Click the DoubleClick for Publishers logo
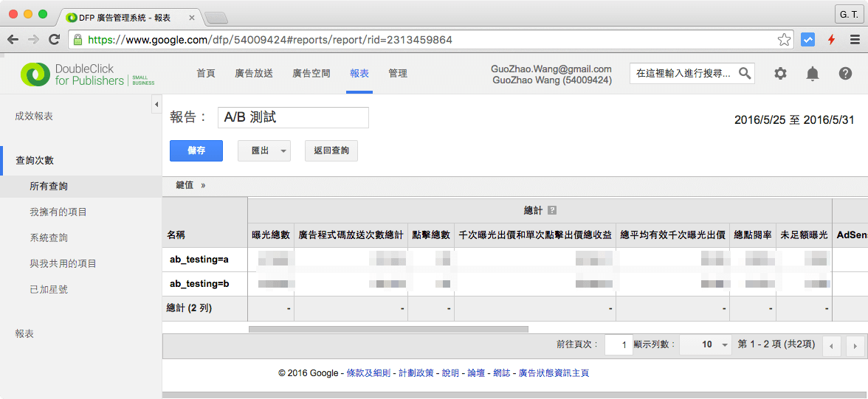Viewport: 868px width, 399px height. pos(88,74)
